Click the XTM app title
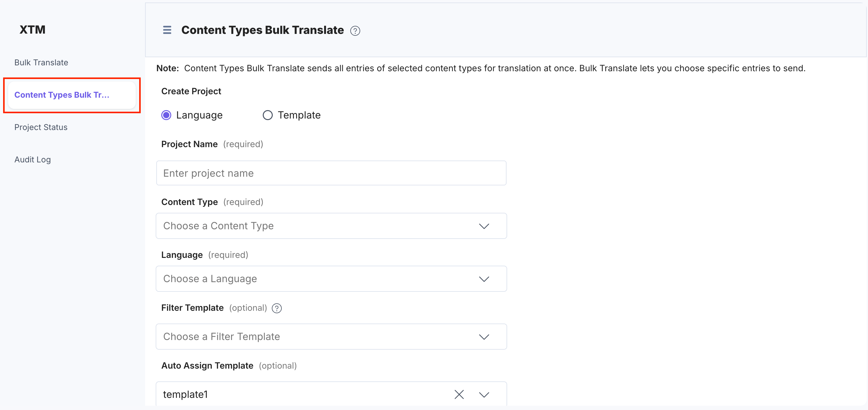The height and width of the screenshot is (410, 868). (x=32, y=30)
